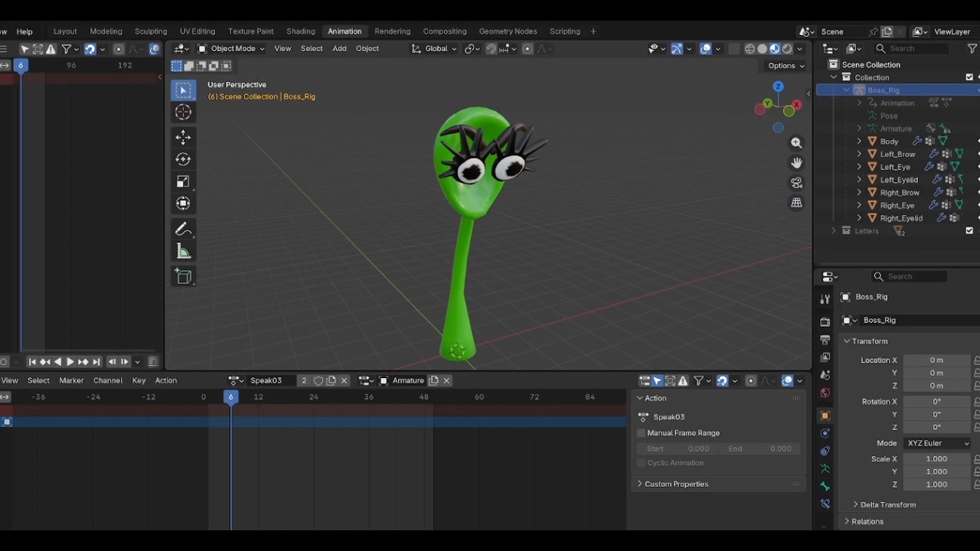The height and width of the screenshot is (551, 980).
Task: Select the Cursor tool in viewport toolbar
Action: [183, 112]
